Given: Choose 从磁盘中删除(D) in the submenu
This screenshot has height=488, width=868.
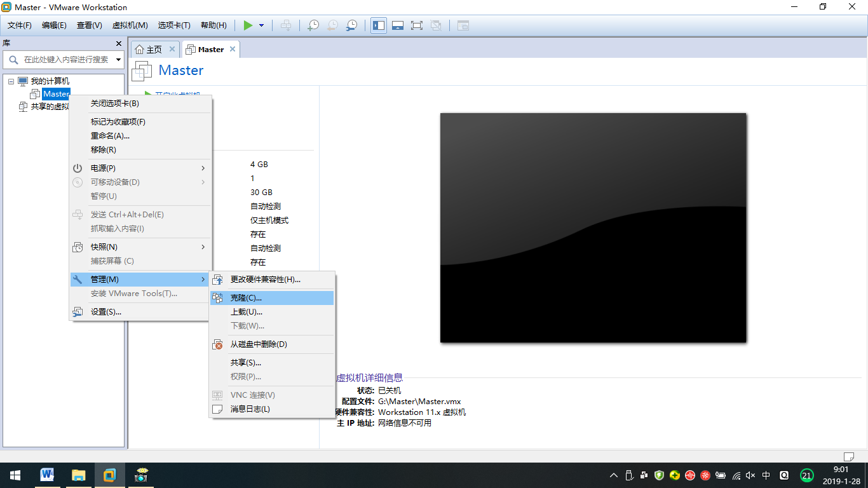Looking at the screenshot, I should click(x=272, y=344).
